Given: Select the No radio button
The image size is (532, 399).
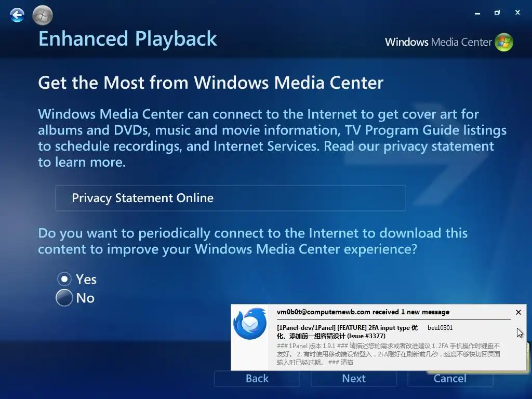Looking at the screenshot, I should pyautogui.click(x=64, y=298).
